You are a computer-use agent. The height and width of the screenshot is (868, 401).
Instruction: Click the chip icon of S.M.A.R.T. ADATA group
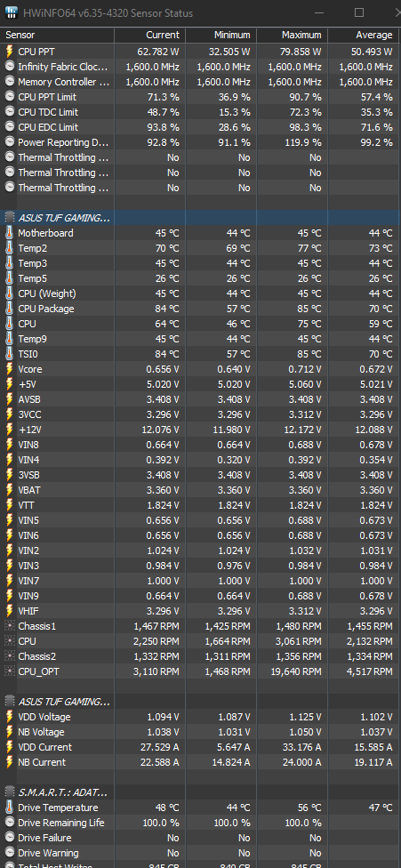(x=10, y=792)
